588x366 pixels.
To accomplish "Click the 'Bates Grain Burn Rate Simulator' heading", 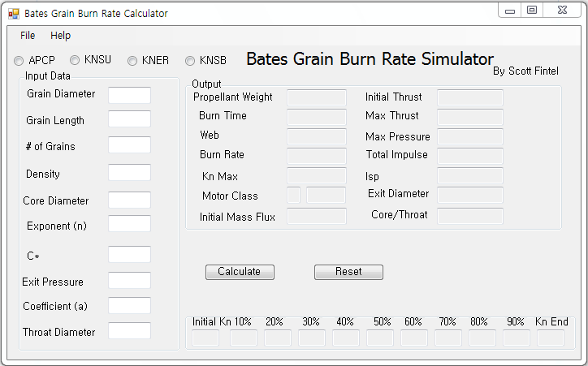I will click(370, 59).
